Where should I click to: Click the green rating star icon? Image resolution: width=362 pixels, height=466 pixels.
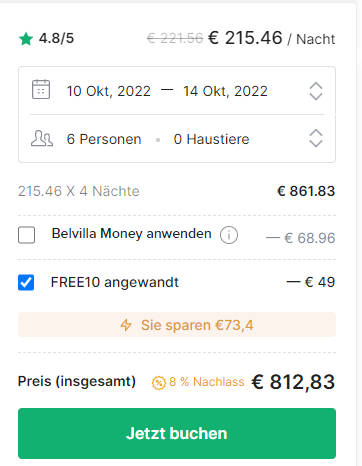[26, 39]
